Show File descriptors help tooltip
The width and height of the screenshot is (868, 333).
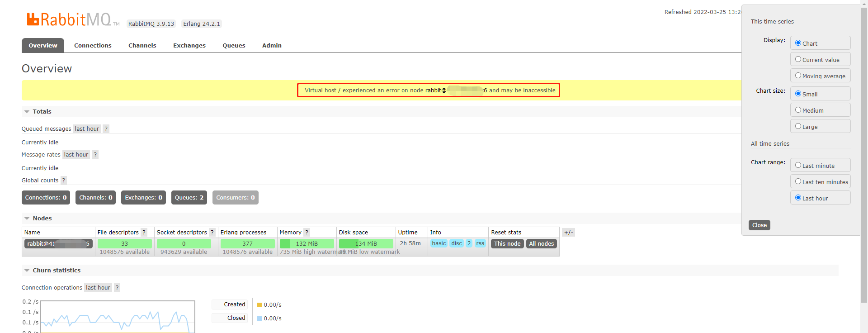click(x=144, y=233)
